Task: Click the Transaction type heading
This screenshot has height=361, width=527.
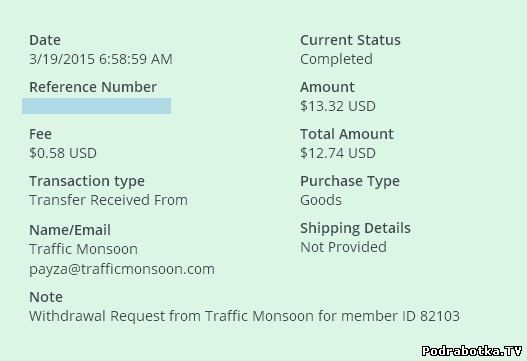Action: click(x=87, y=181)
